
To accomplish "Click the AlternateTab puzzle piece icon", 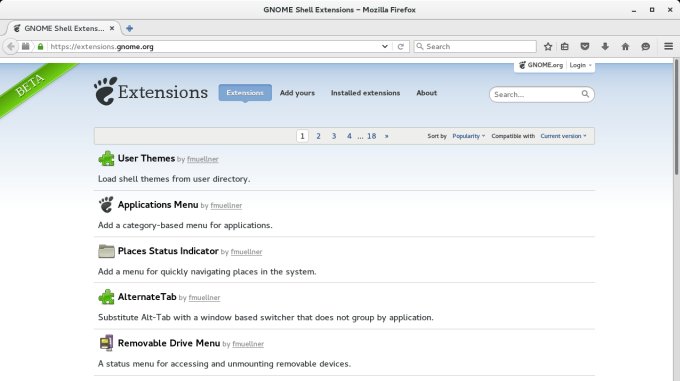I will click(106, 297).
